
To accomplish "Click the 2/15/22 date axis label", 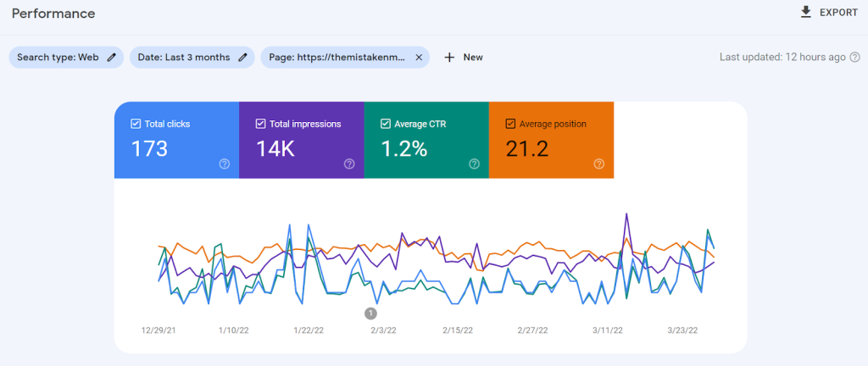I will (x=458, y=330).
